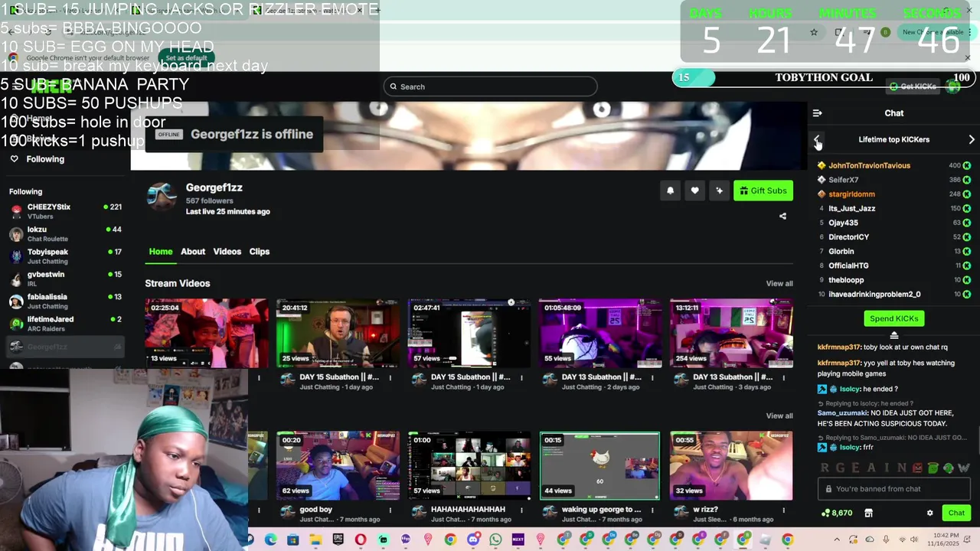The image size is (980, 551).
Task: Open chat settings gear icon
Action: point(930,514)
